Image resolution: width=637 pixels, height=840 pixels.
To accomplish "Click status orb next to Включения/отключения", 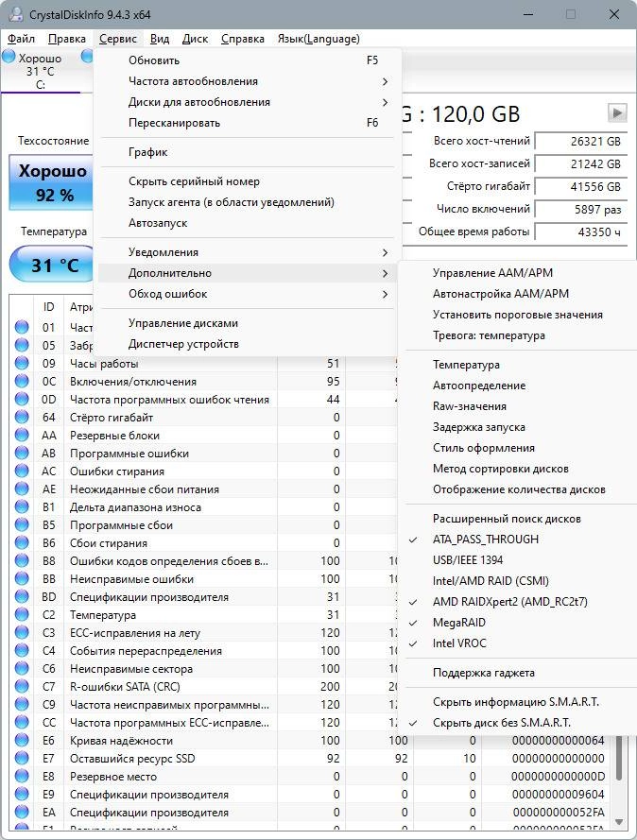I will click(22, 382).
